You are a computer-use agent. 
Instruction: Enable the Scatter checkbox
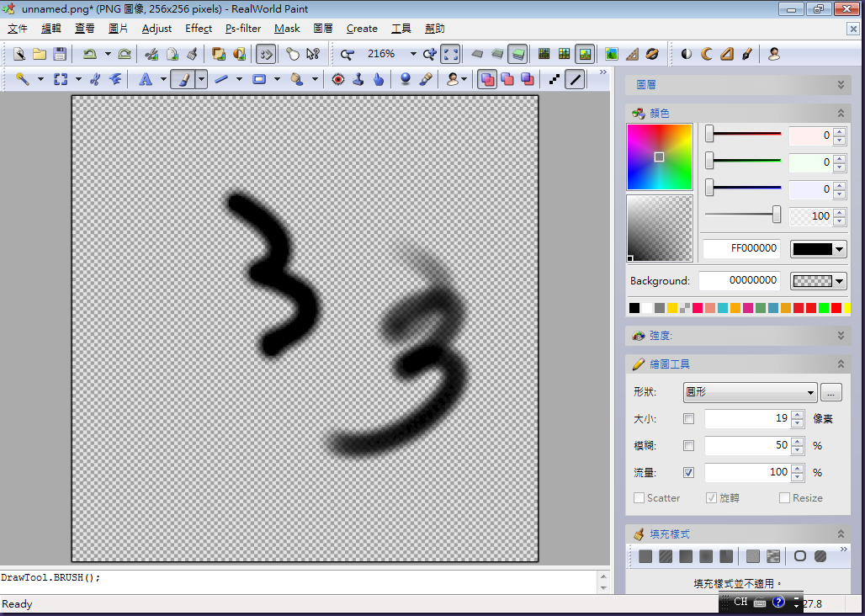[639, 498]
